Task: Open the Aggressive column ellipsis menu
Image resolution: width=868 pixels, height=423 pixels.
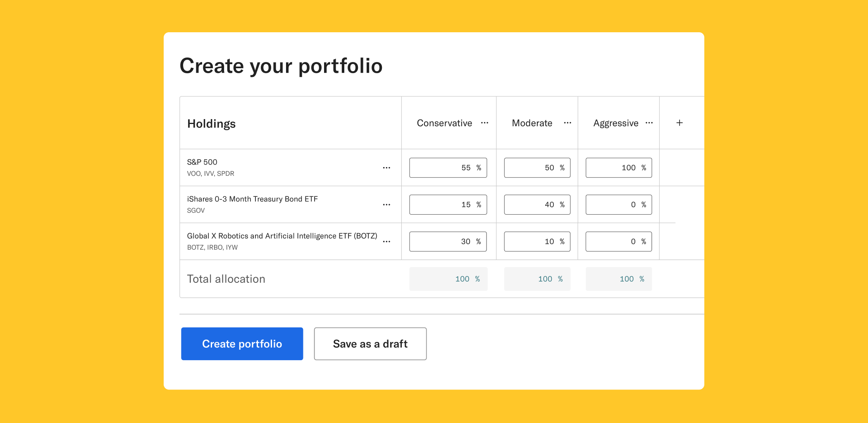Action: [x=649, y=123]
